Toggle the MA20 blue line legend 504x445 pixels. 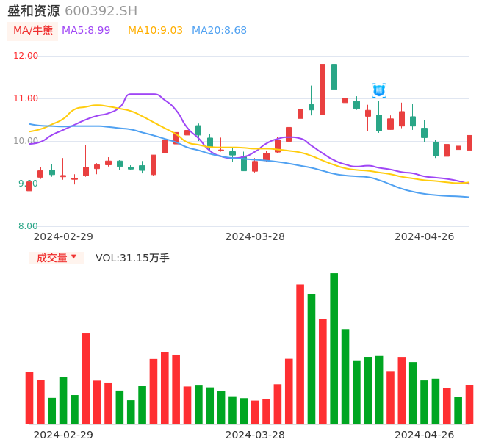pos(219,31)
